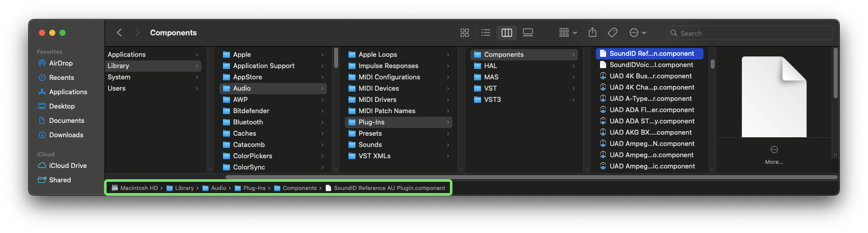Open the Caches folder
The height and width of the screenshot is (233, 868).
273,133
